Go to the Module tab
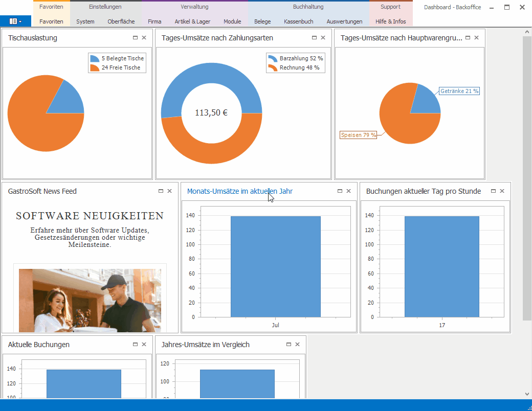532x411 pixels. [x=232, y=21]
